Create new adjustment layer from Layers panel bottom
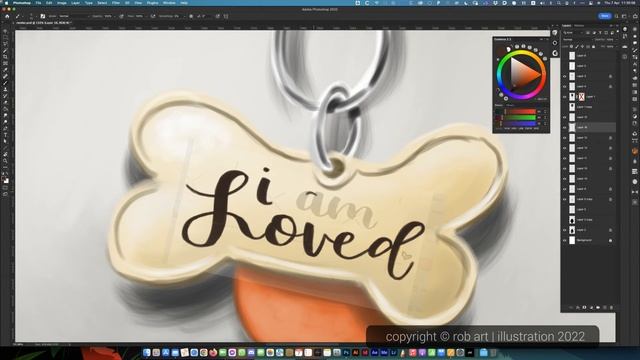Viewport: 640px width, 360px height. coord(591,307)
